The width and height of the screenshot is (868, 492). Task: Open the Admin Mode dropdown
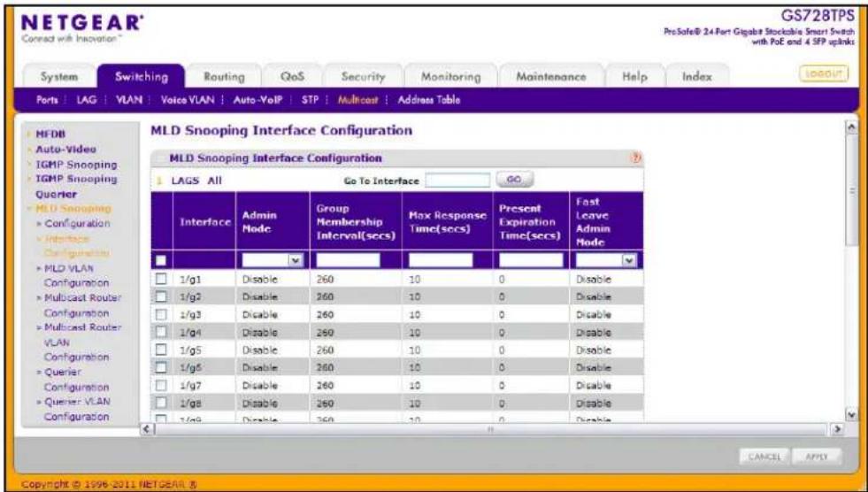tap(273, 260)
